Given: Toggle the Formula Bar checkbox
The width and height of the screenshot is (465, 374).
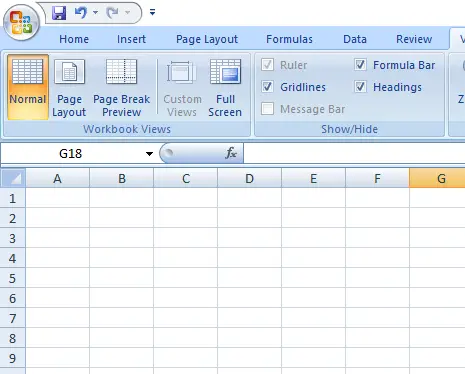Looking at the screenshot, I should [x=360, y=65].
